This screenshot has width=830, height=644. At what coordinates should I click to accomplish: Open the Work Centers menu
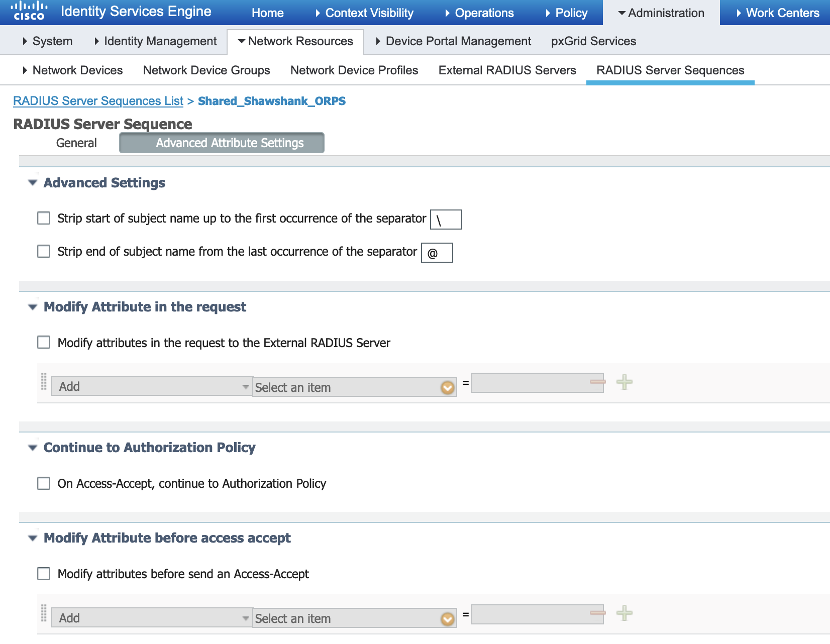pos(777,13)
